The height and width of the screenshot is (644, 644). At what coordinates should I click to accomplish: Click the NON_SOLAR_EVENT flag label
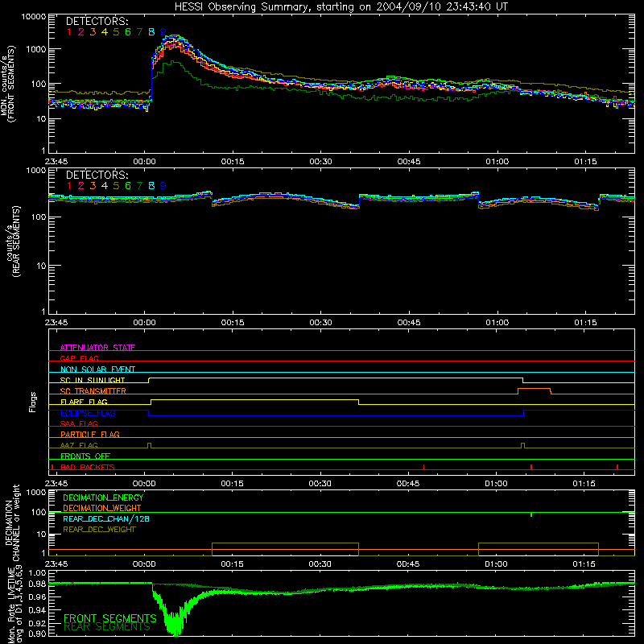pyautogui.click(x=97, y=369)
